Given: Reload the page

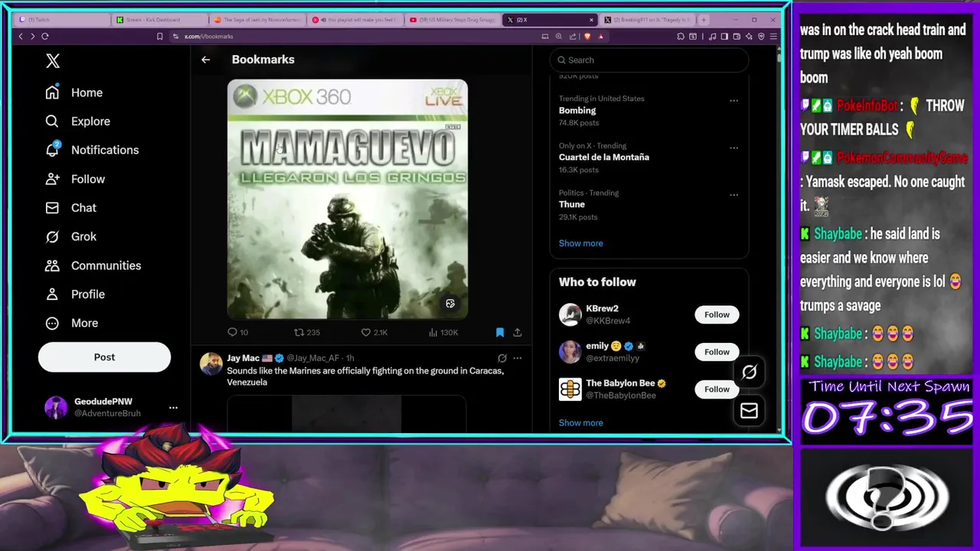Looking at the screenshot, I should tap(45, 36).
